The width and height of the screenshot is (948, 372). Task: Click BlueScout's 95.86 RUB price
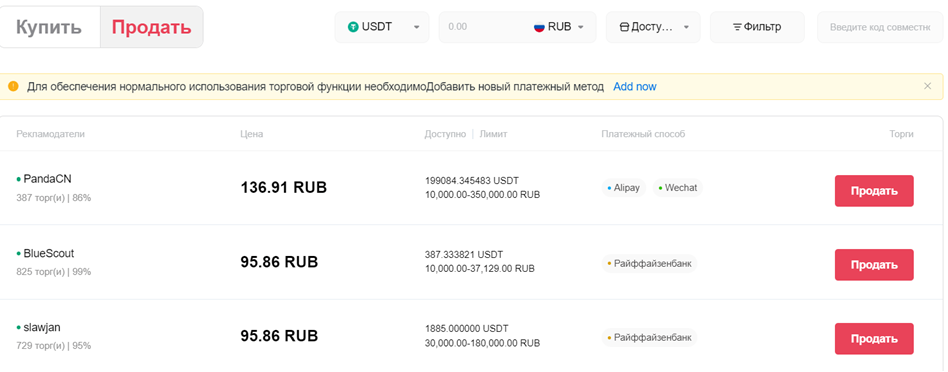click(279, 262)
